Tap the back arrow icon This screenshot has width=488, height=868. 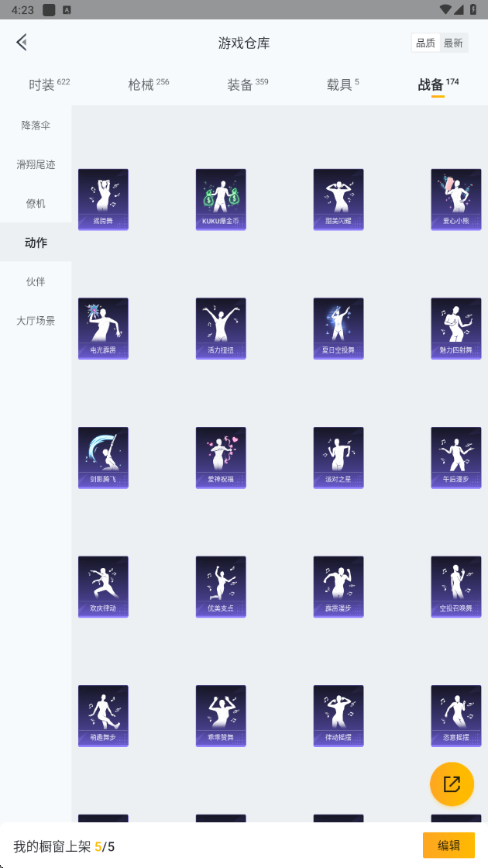pos(22,42)
